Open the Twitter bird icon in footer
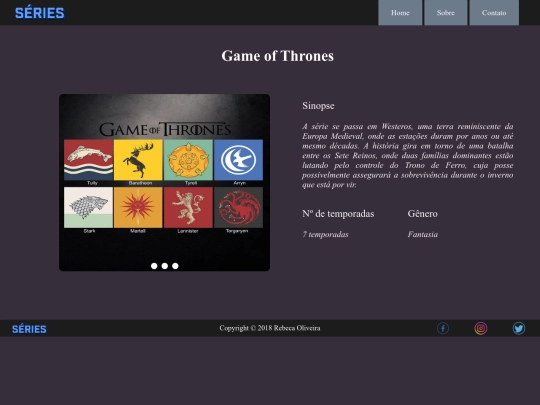540x405 pixels. (x=519, y=328)
